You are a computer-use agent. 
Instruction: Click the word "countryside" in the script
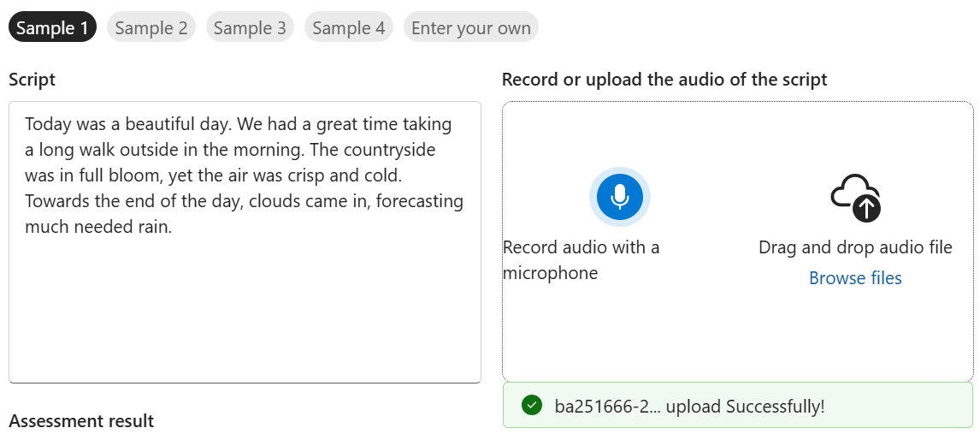[388, 150]
